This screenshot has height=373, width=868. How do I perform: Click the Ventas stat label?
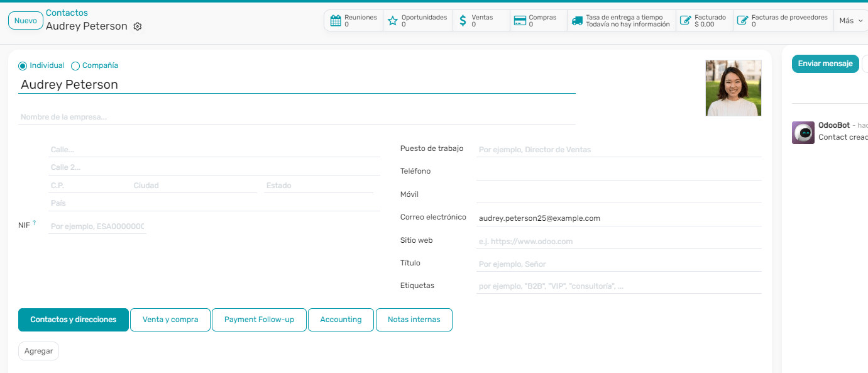click(x=483, y=17)
